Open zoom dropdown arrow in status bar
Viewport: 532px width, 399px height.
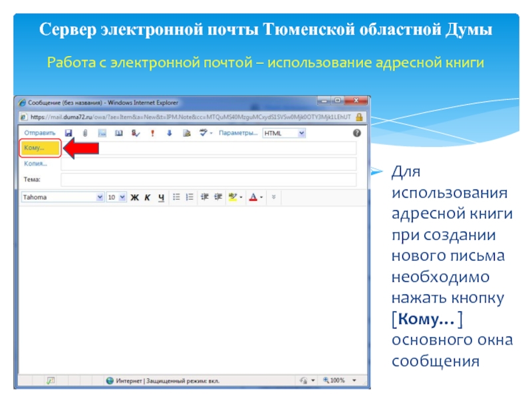click(x=354, y=380)
